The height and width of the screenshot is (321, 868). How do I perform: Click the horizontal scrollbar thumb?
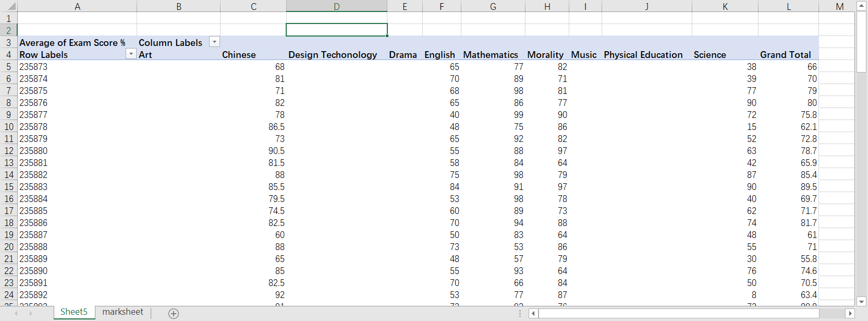pos(678,313)
